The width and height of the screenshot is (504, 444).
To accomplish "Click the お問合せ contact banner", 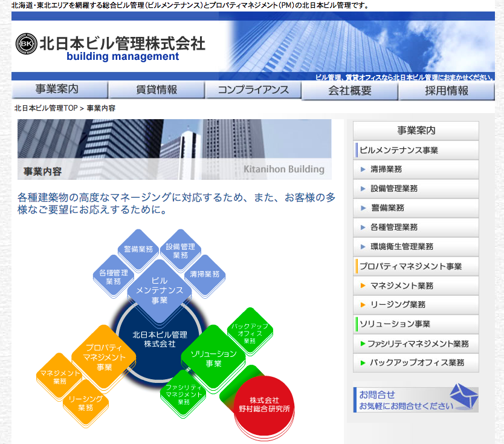I will [416, 400].
